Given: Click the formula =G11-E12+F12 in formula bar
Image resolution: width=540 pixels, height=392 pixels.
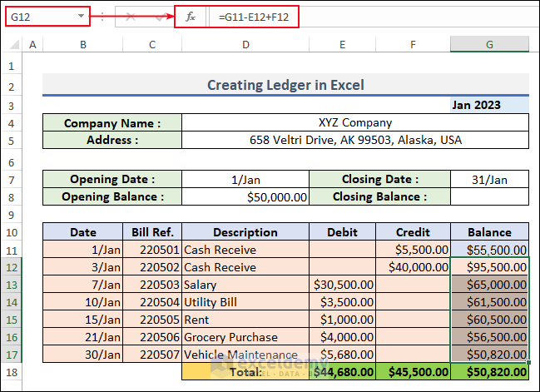Looking at the screenshot, I should pyautogui.click(x=254, y=17).
